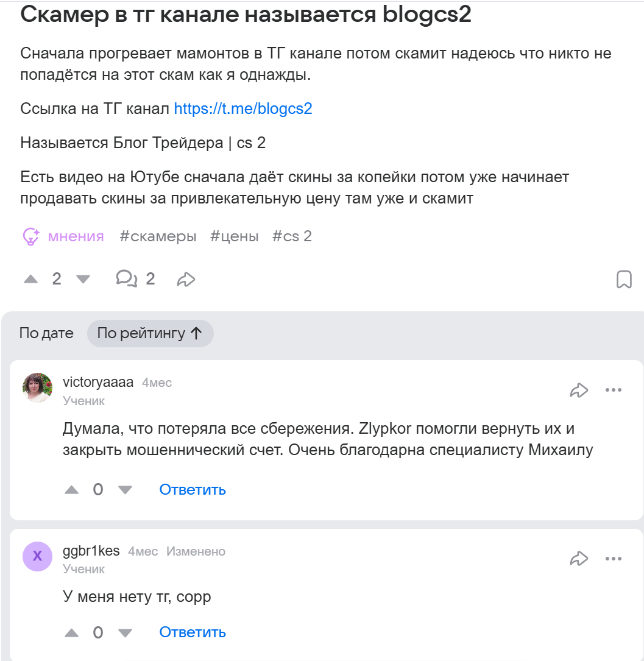Image resolution: width=644 pixels, height=661 pixels.
Task: Open the https://t.me/blogcs2 link
Action: (242, 108)
